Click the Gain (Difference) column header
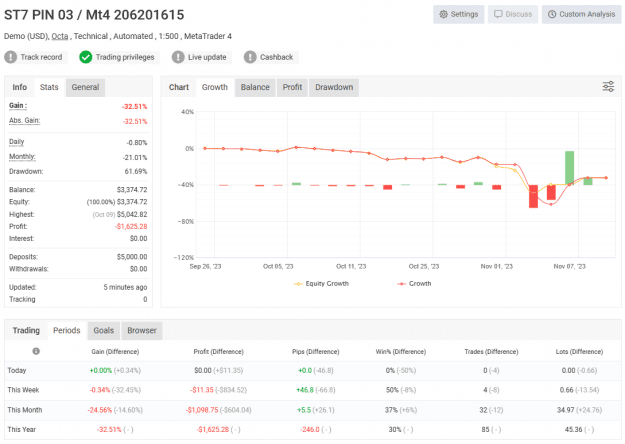Screen dimensions: 625x444 (x=115, y=352)
